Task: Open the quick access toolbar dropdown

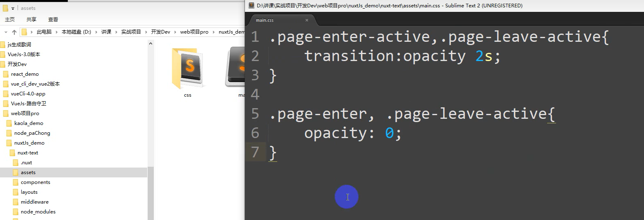Action: [x=13, y=8]
